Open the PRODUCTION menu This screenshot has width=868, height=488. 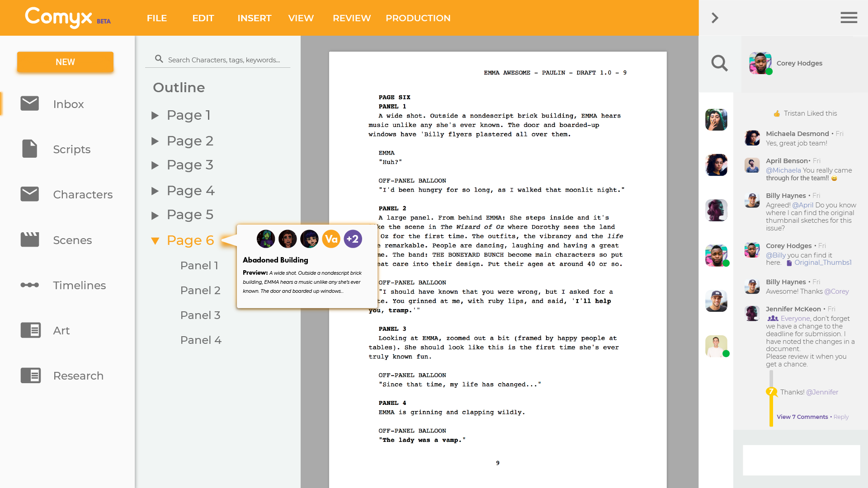click(x=418, y=18)
